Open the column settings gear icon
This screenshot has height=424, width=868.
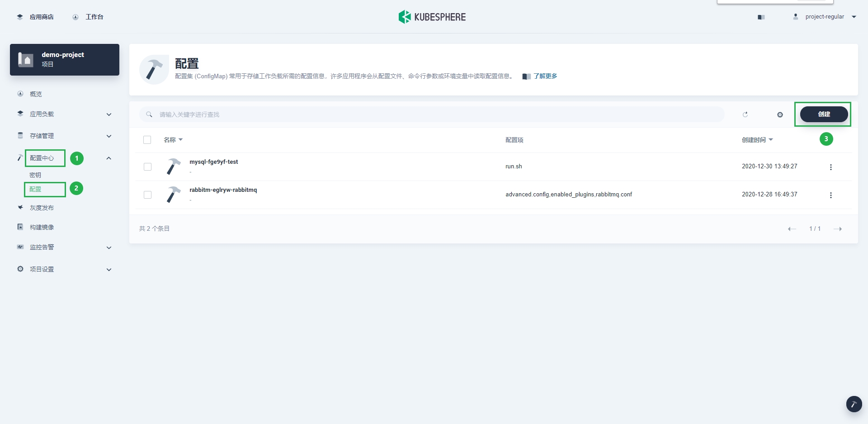(779, 114)
